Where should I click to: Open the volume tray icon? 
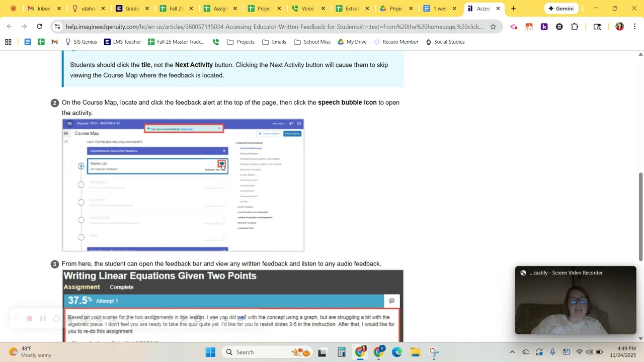point(589,352)
